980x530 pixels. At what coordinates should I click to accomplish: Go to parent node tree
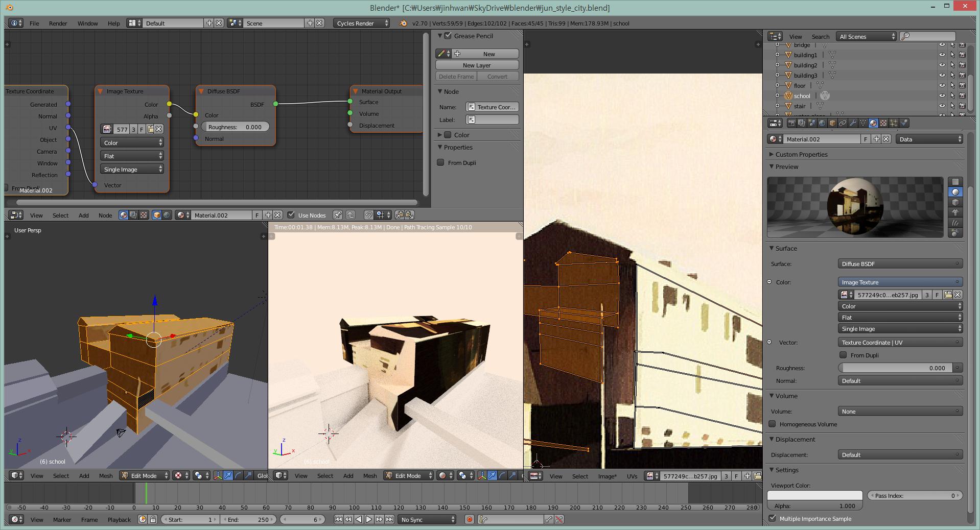tap(351, 215)
